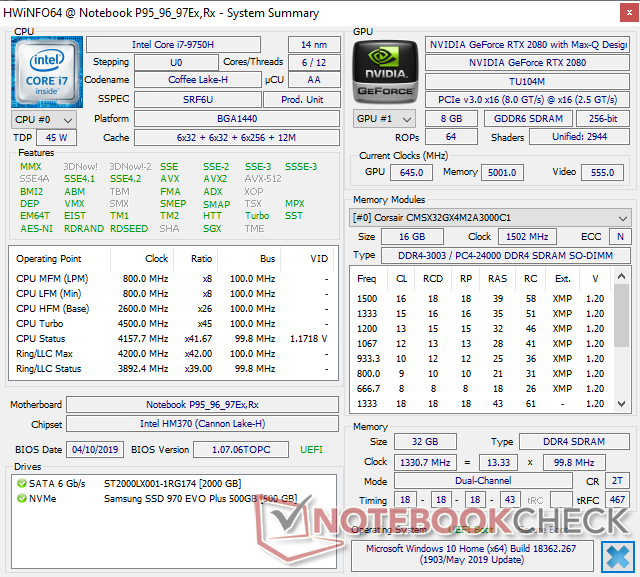Click the 6 / 12 cores/threads value
Image resolution: width=640 pixels, height=577 pixels.
click(x=314, y=62)
